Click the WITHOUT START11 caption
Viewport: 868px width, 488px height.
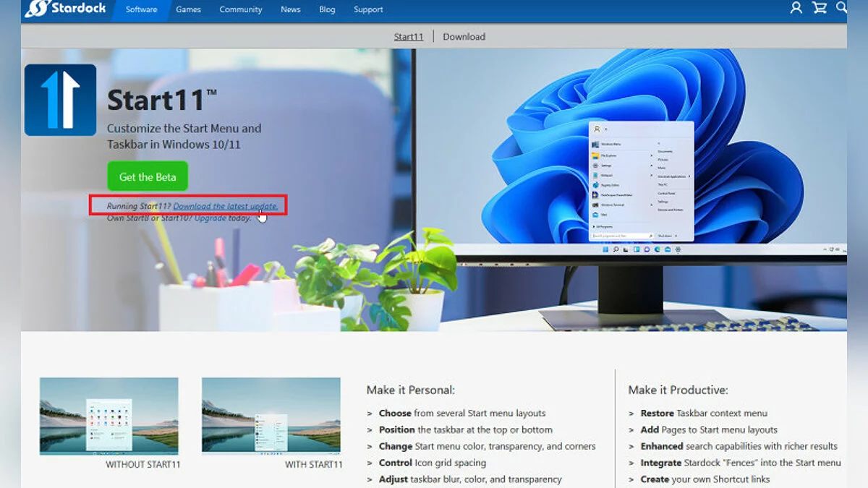[x=143, y=465]
